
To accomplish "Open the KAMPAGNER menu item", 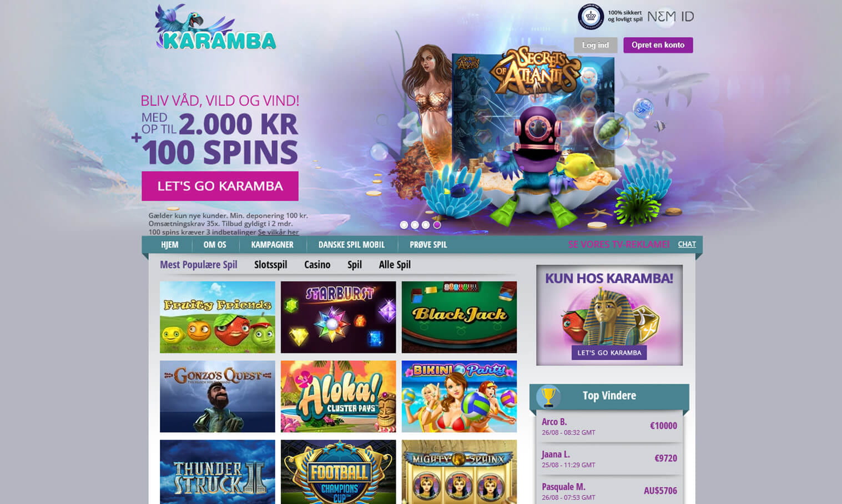I will point(272,245).
